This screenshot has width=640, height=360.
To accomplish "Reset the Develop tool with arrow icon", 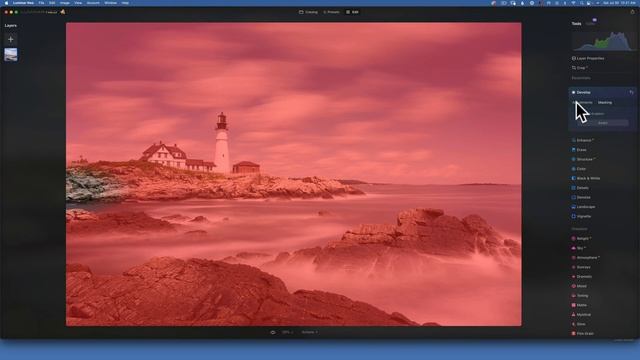I will pos(631,92).
